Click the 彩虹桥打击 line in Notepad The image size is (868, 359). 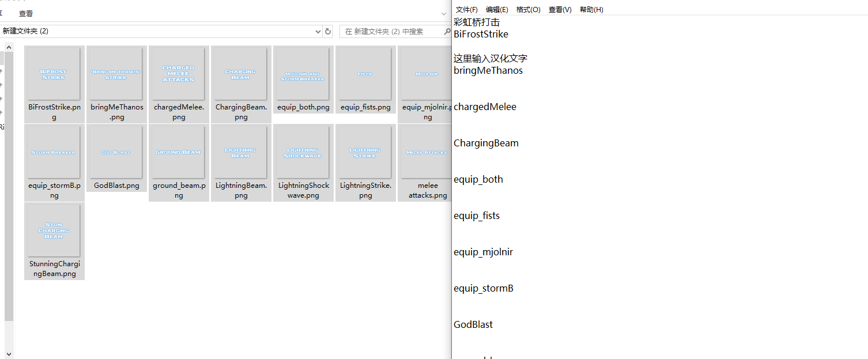click(x=477, y=22)
